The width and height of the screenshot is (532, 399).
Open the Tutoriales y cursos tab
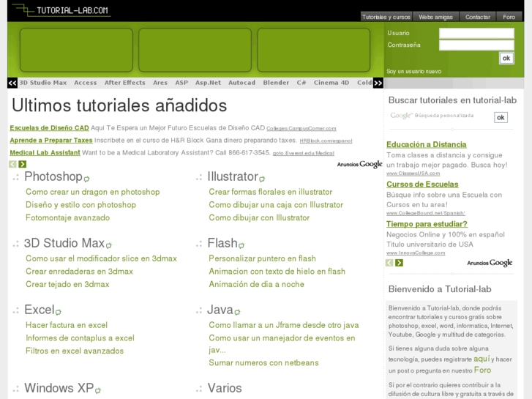386,17
